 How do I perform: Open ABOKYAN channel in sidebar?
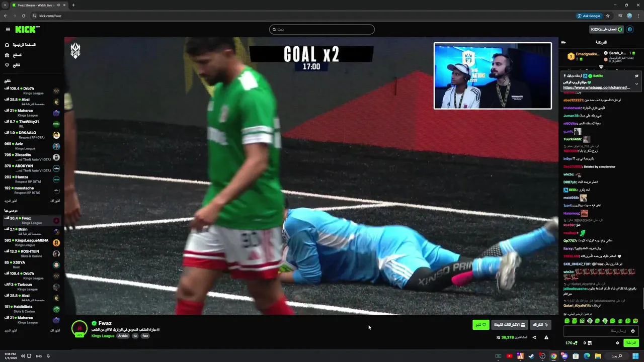pyautogui.click(x=31, y=168)
